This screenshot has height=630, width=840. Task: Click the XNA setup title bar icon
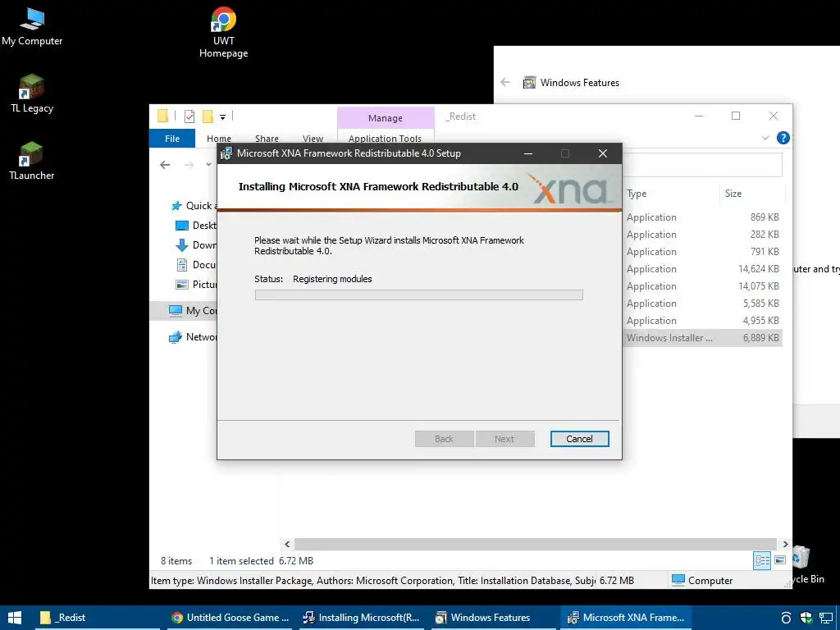[x=226, y=153]
